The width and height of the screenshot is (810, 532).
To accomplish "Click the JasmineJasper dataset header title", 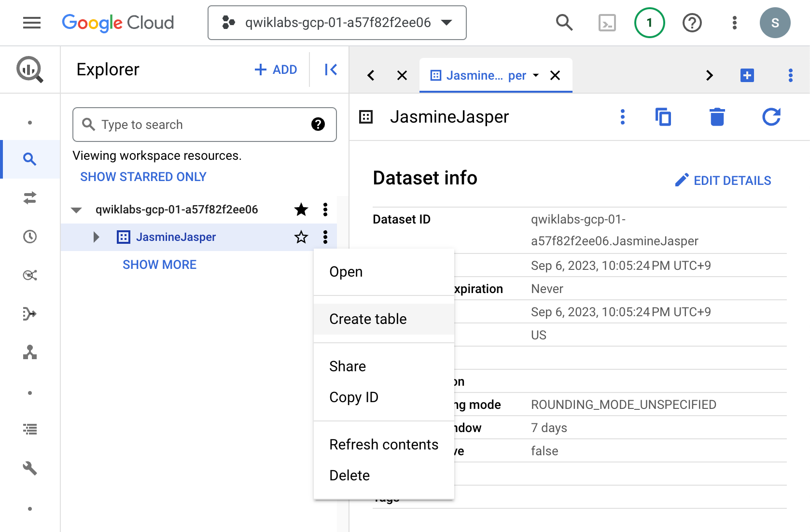I will click(x=449, y=117).
